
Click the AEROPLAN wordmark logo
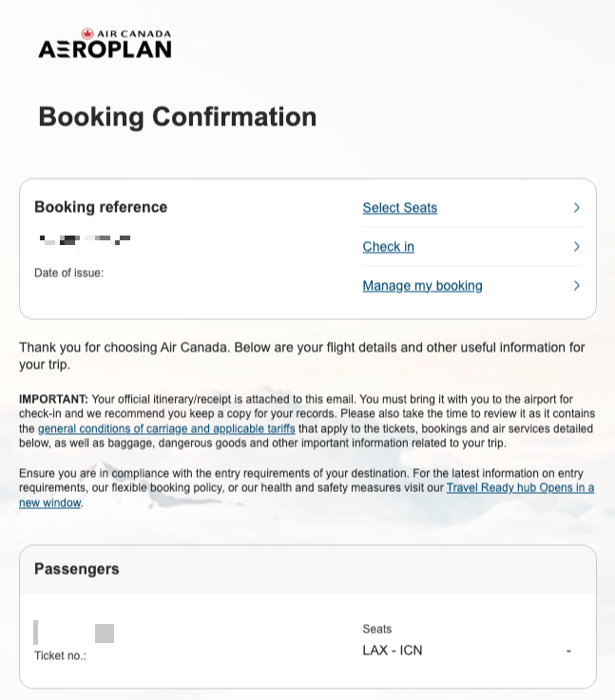(105, 48)
